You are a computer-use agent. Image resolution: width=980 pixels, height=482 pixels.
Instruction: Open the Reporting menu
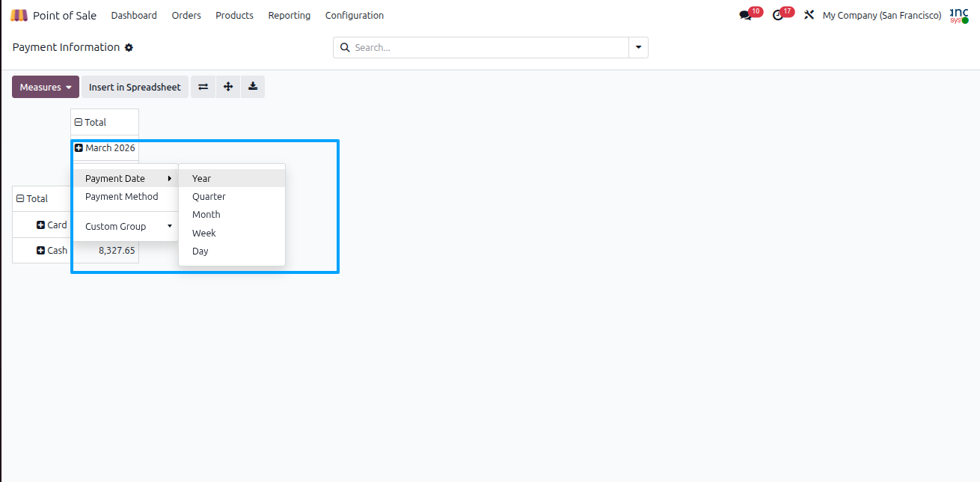[289, 15]
